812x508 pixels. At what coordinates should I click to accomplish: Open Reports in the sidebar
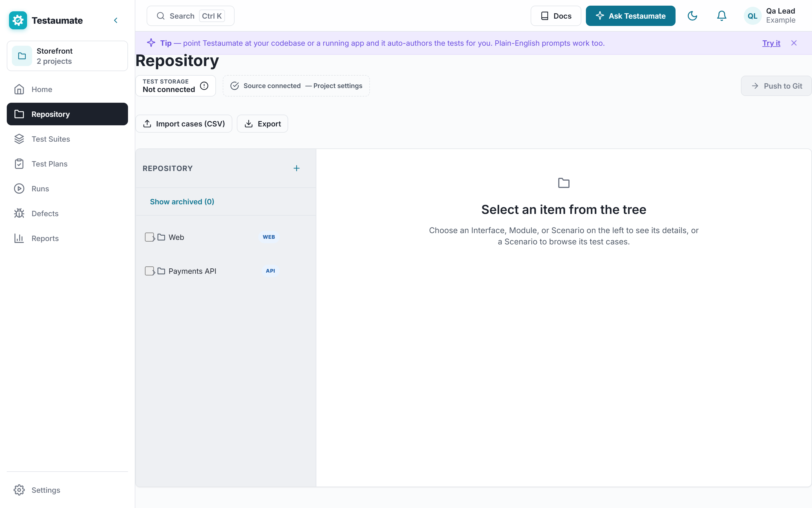click(67, 238)
